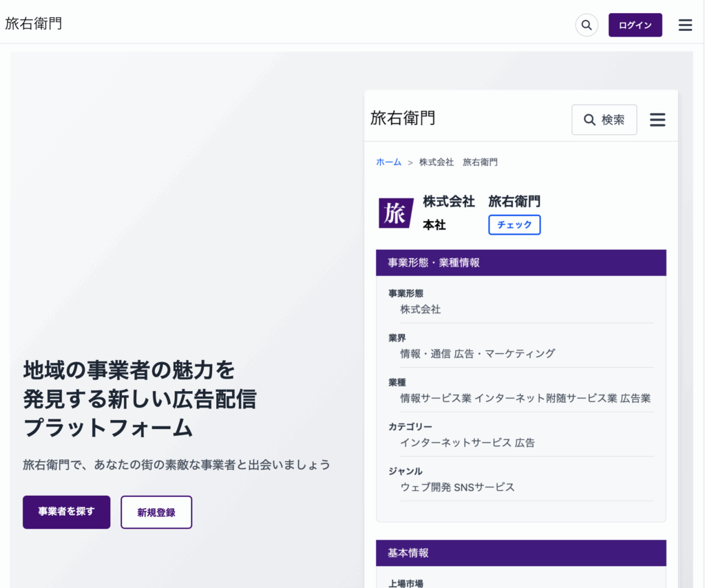Viewport: 705px width, 588px height.
Task: Expand the 基本情報 section header
Action: tap(520, 553)
